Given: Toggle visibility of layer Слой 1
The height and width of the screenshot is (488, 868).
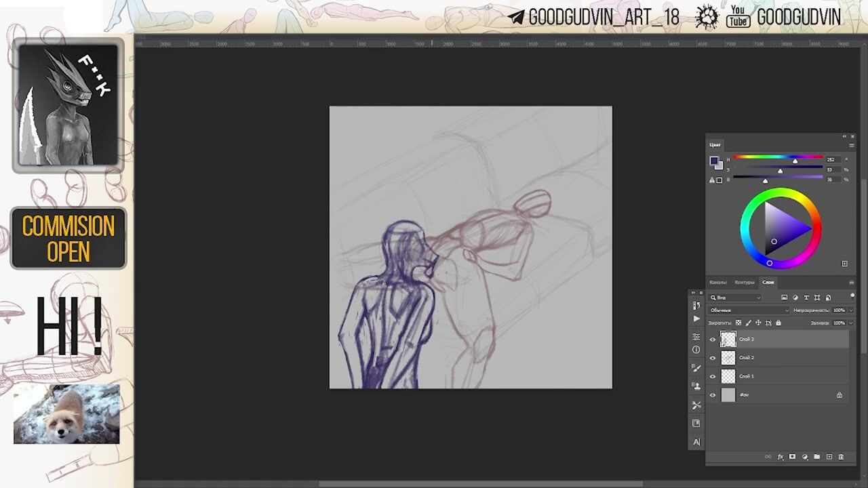Looking at the screenshot, I should pyautogui.click(x=713, y=376).
